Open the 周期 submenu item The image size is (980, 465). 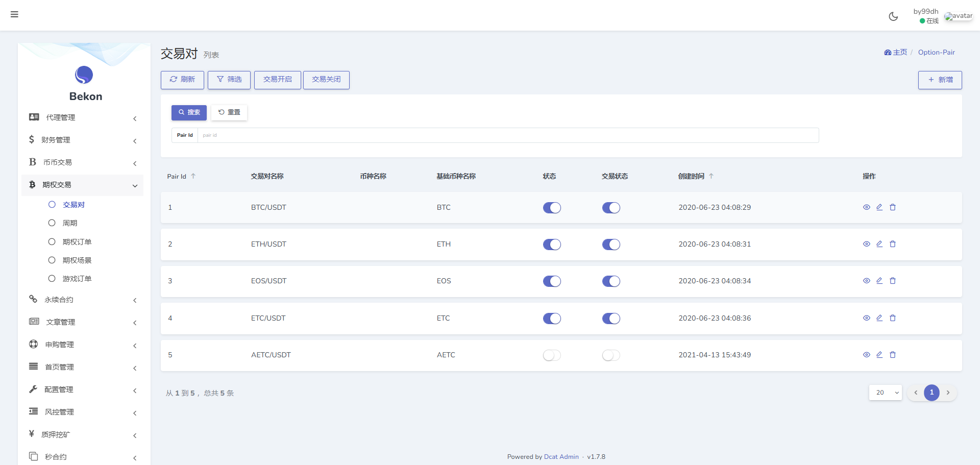(70, 223)
